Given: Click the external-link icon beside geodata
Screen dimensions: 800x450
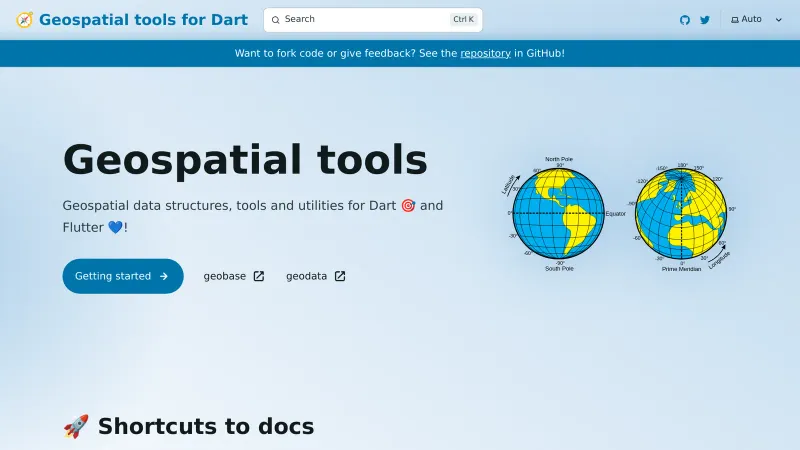Looking at the screenshot, I should [340, 276].
